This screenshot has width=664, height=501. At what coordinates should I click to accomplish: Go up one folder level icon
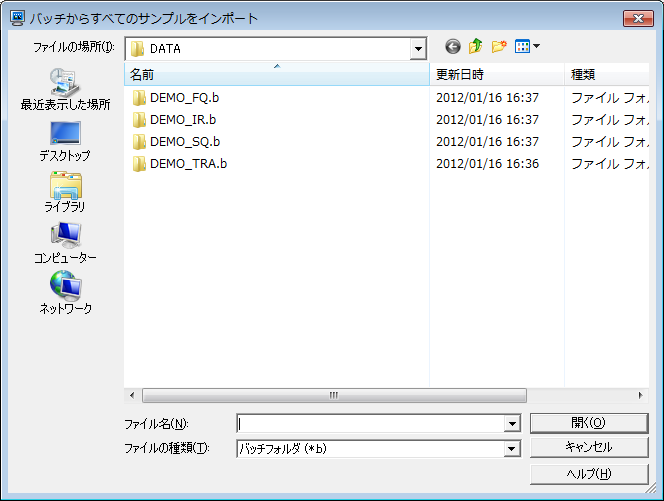tap(476, 46)
